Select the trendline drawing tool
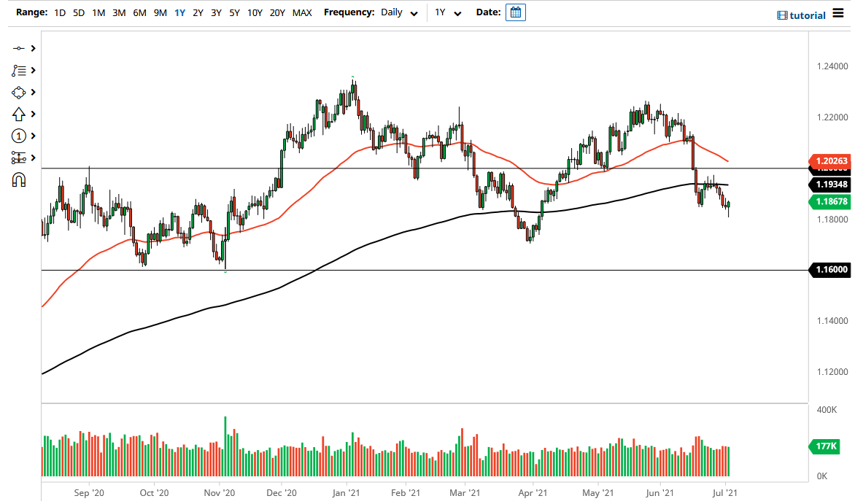The image size is (855, 504). click(x=20, y=48)
